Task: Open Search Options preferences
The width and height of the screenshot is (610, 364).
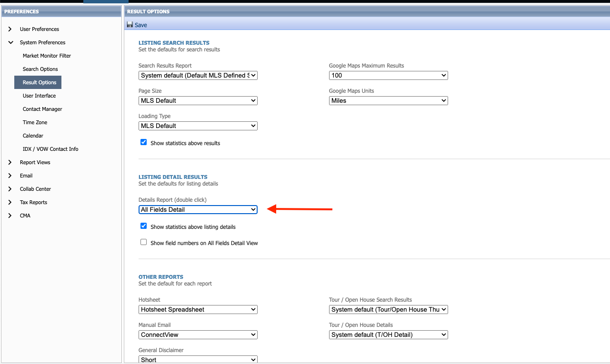Action: (40, 69)
